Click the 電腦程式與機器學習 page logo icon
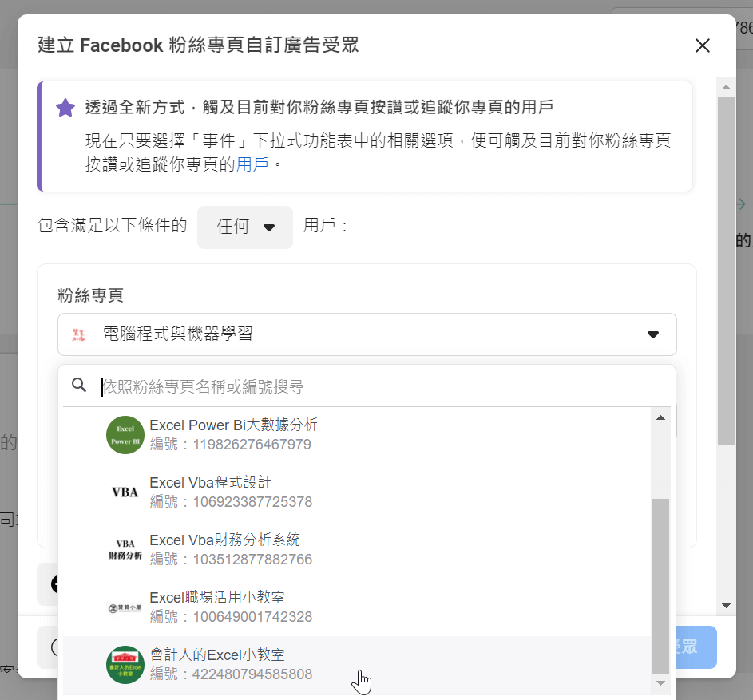The width and height of the screenshot is (753, 700). (x=79, y=334)
